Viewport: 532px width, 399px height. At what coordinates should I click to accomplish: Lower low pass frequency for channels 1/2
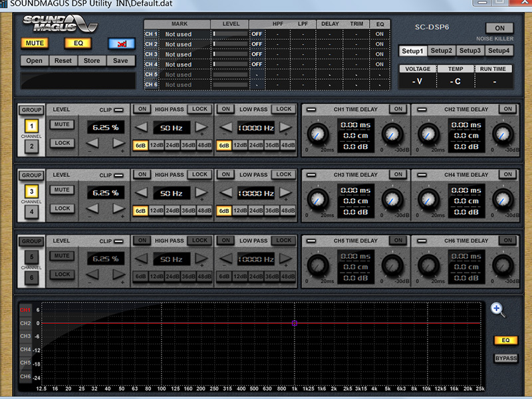pos(226,128)
